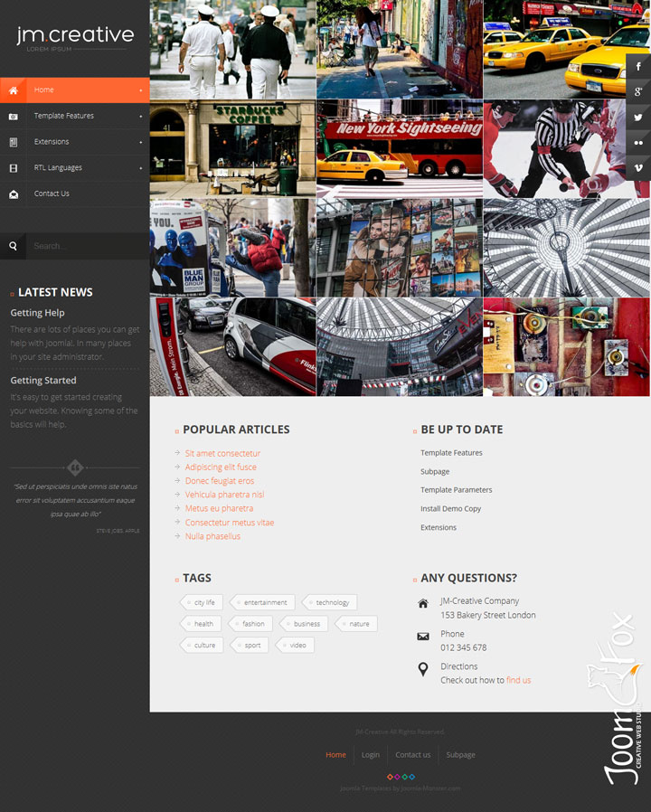Click the Search input field
The width and height of the screenshot is (651, 812).
point(87,246)
